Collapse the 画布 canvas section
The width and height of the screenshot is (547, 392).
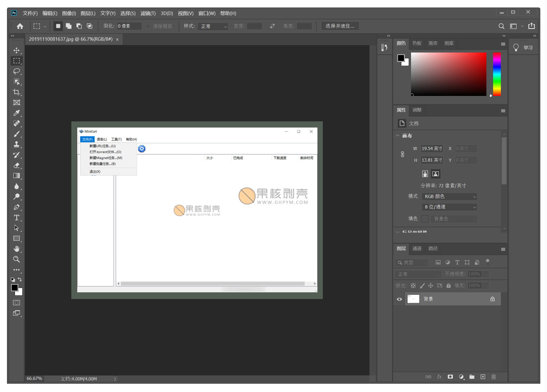point(398,136)
